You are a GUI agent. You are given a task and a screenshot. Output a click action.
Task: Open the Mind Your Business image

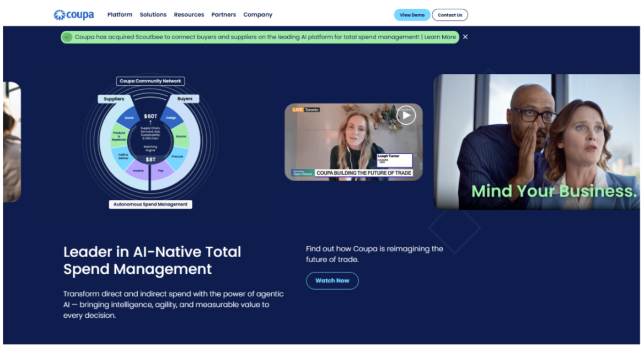(538, 142)
